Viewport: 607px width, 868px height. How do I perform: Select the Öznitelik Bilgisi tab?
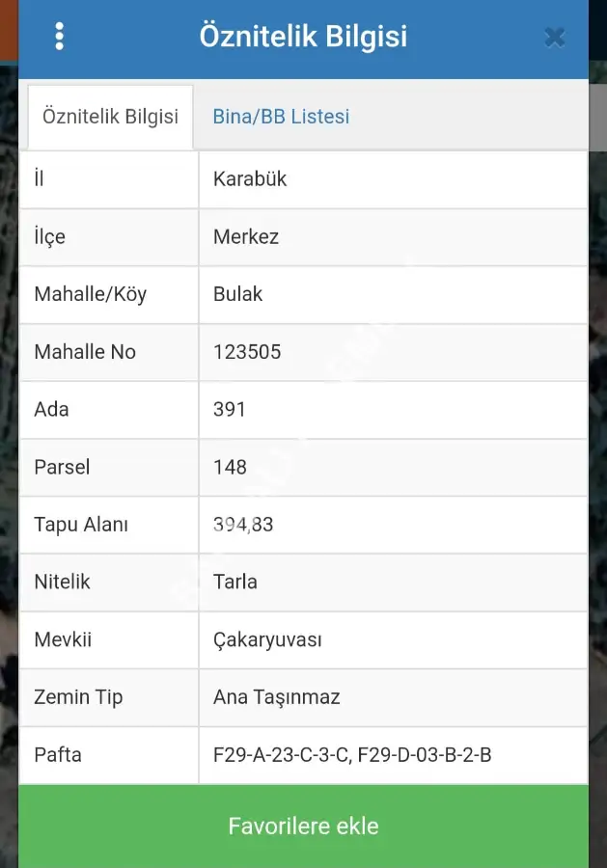click(x=110, y=117)
